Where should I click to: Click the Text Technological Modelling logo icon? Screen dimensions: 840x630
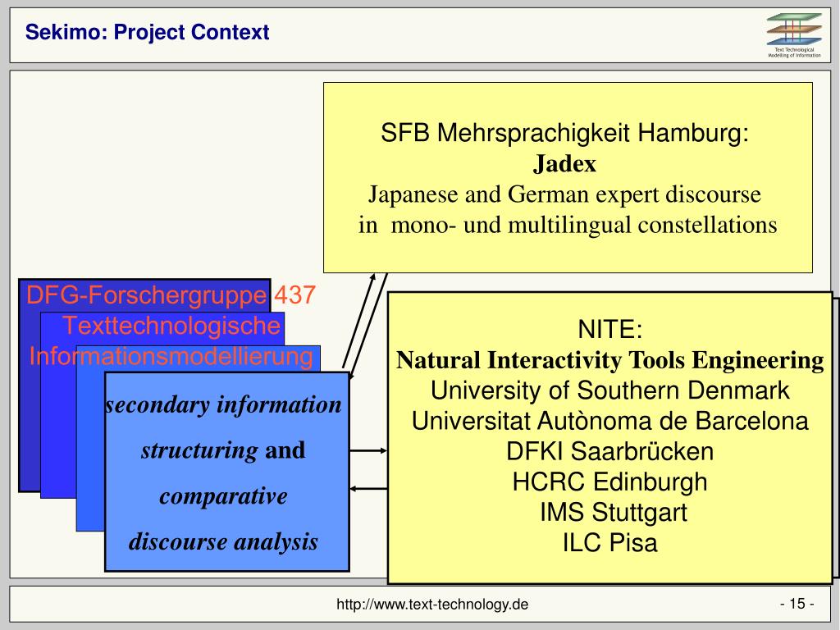pos(794,35)
